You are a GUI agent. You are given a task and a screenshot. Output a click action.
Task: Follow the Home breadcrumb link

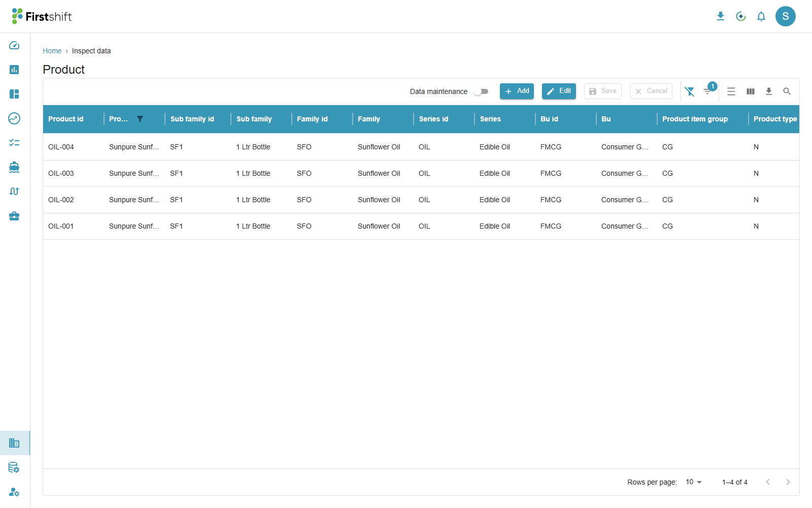(52, 51)
